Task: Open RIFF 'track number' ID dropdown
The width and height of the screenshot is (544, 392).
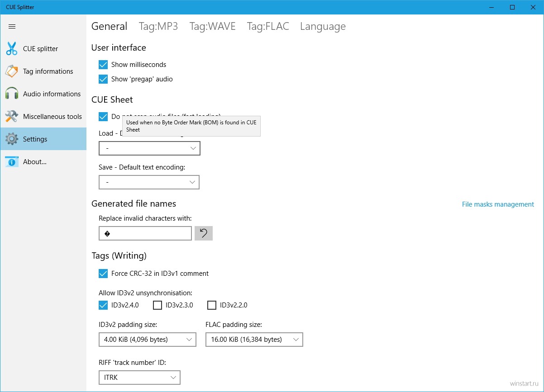Action: click(139, 378)
